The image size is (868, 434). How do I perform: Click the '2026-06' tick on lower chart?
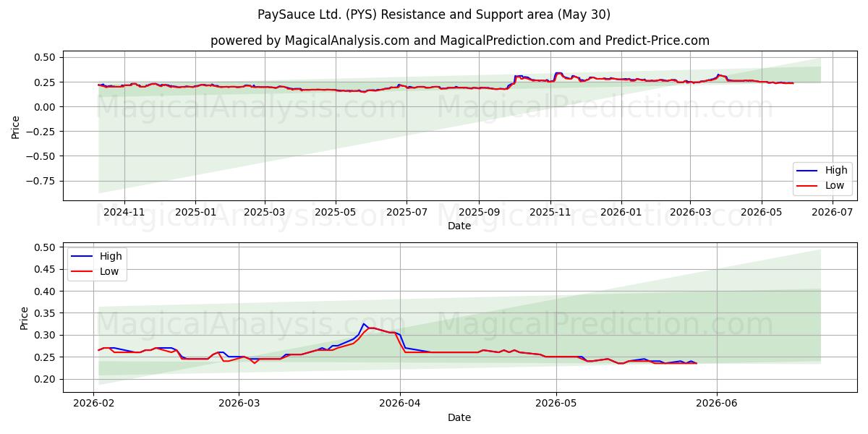tap(716, 403)
